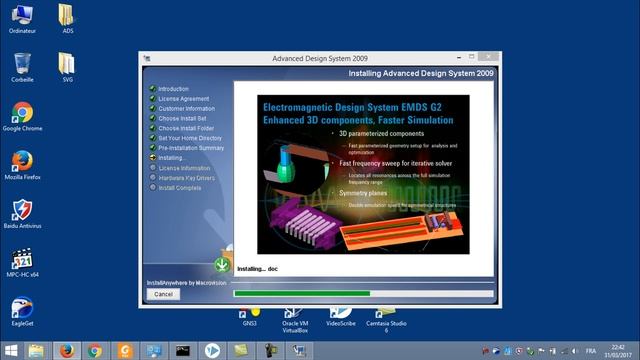Click installer window title bar icon
The image size is (640, 360).
147,58
